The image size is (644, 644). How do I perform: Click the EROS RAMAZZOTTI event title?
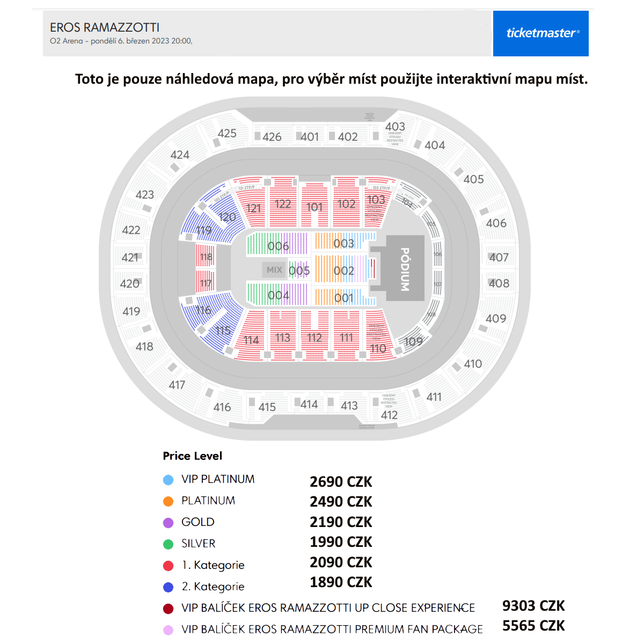pos(105,27)
